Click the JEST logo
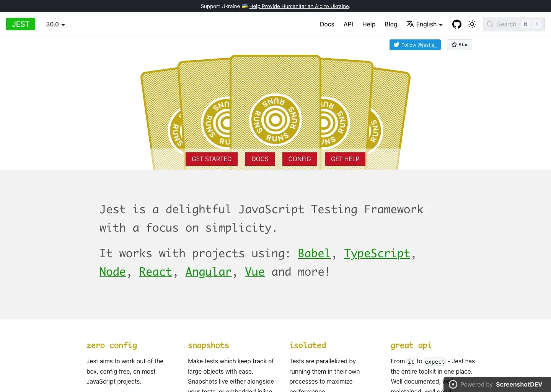Image resolution: width=551 pixels, height=392 pixels. point(21,24)
